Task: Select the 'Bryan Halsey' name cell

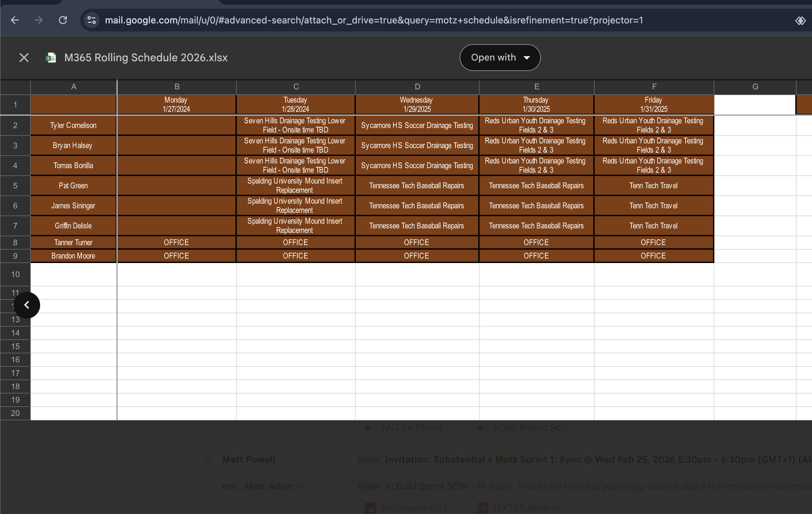Action: point(74,146)
